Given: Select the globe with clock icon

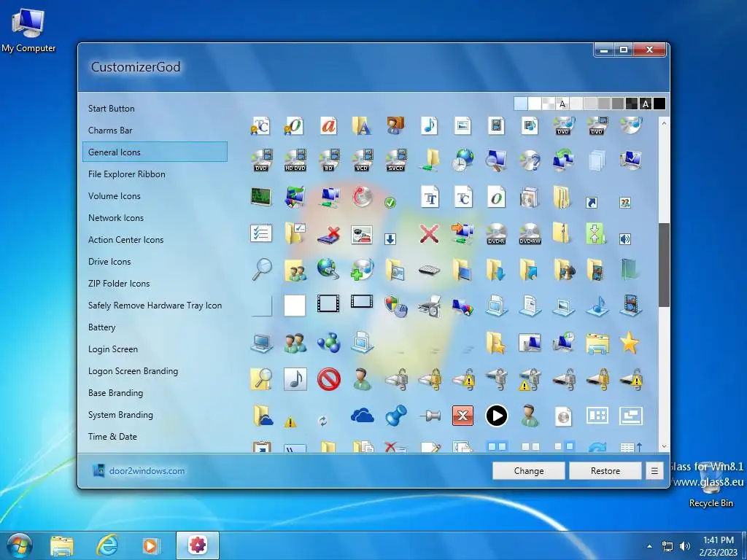Looking at the screenshot, I should tap(463, 160).
